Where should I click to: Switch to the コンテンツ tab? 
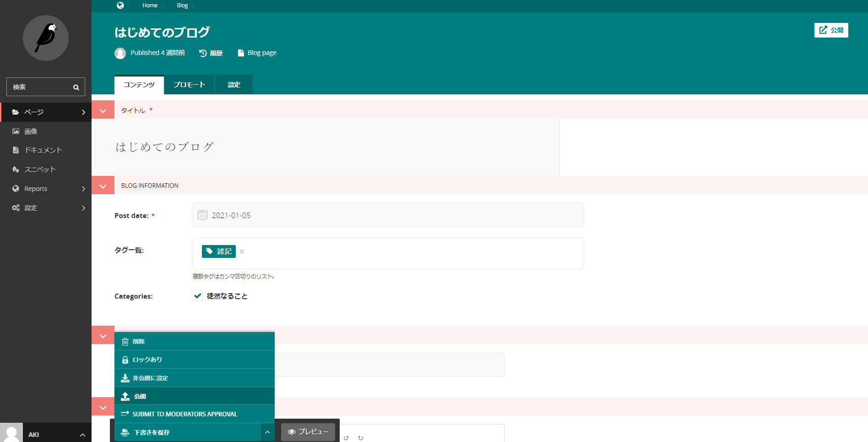tap(139, 85)
